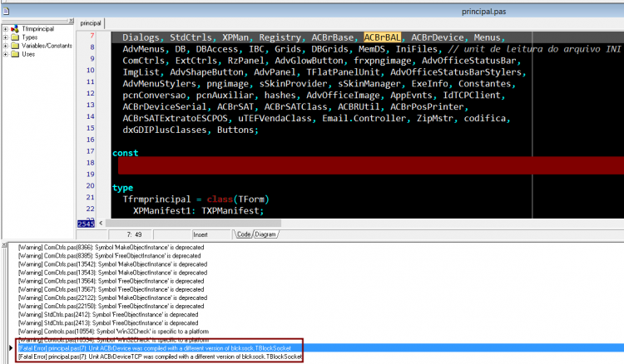Image resolution: width=624 pixels, height=364 pixels.
Task: Click the const keyword in editor
Action: tap(125, 153)
